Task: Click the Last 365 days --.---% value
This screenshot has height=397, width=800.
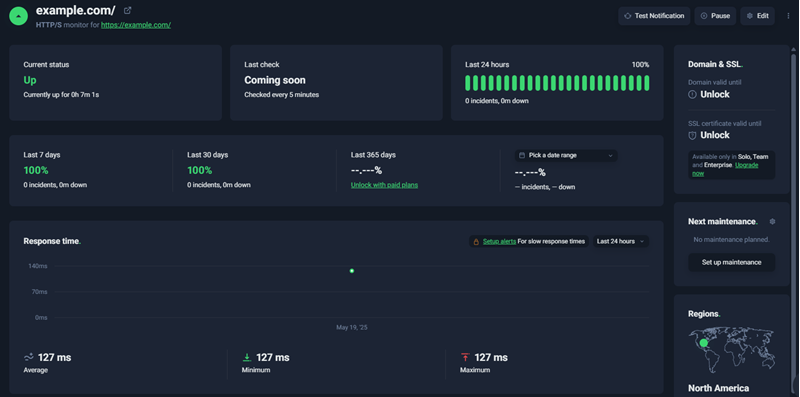Action: (x=366, y=170)
